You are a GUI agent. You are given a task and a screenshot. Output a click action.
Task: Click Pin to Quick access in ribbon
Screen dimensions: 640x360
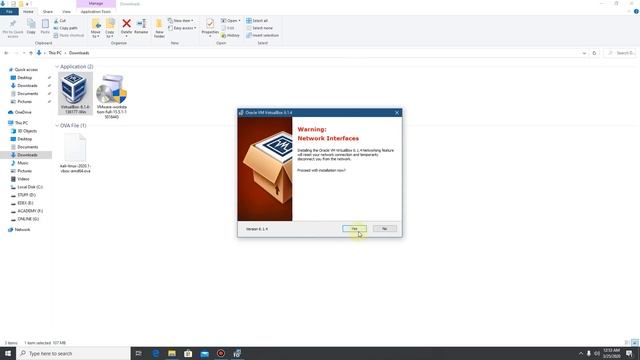pos(13,28)
